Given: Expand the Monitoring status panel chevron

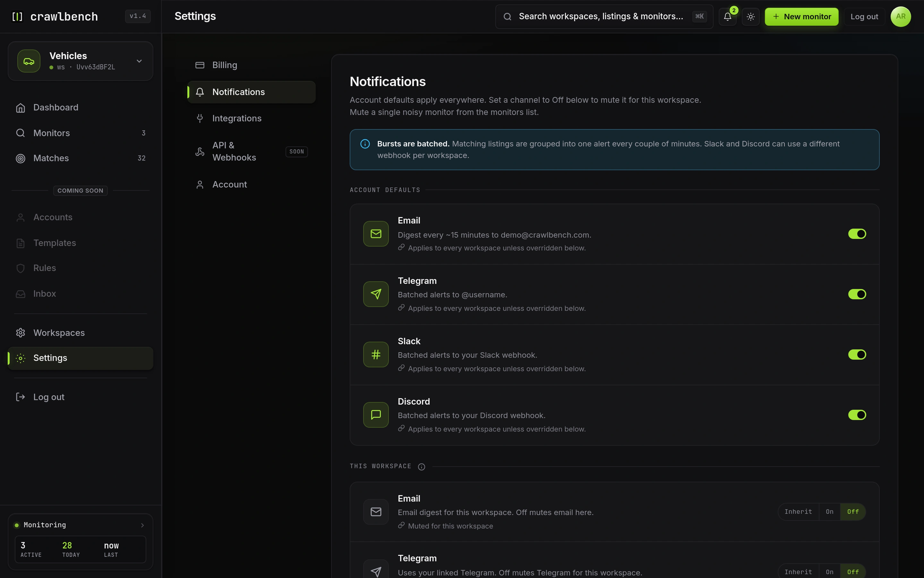Looking at the screenshot, I should [142, 525].
